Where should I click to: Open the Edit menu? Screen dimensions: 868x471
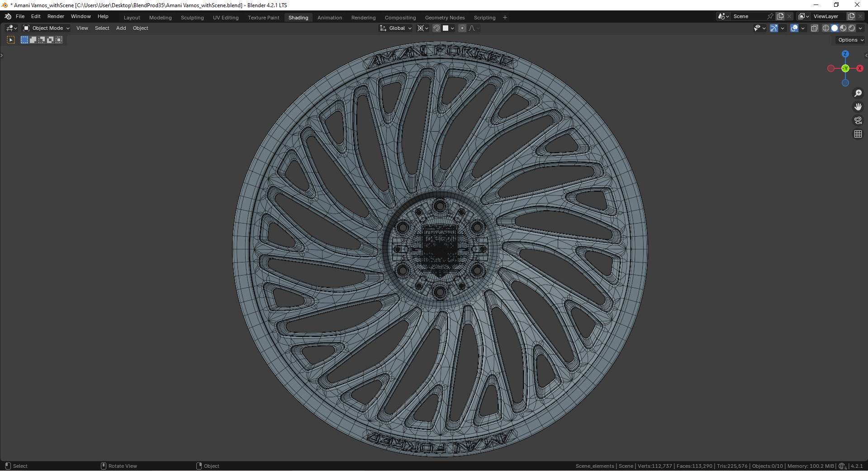36,16
